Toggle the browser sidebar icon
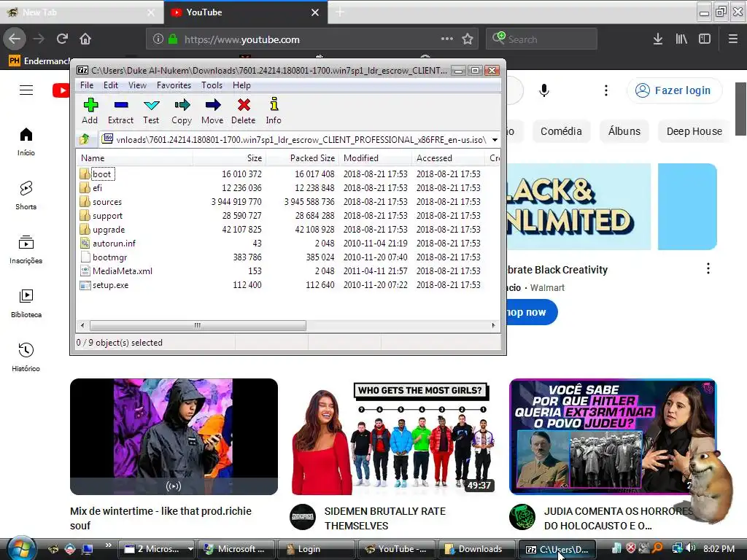 pos(705,39)
